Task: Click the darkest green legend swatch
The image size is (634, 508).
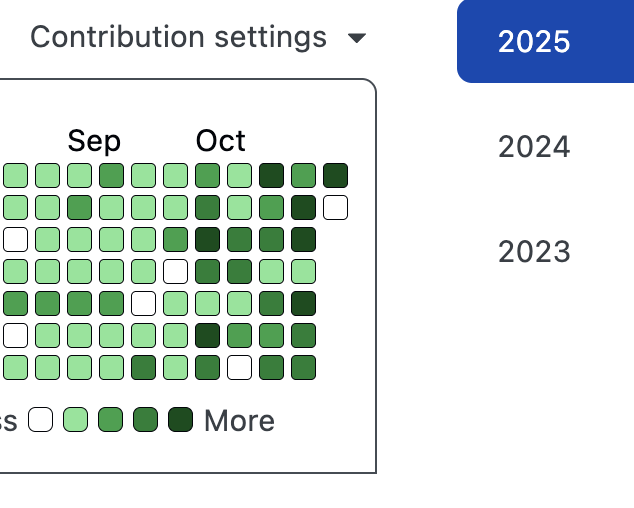Action: [180, 420]
